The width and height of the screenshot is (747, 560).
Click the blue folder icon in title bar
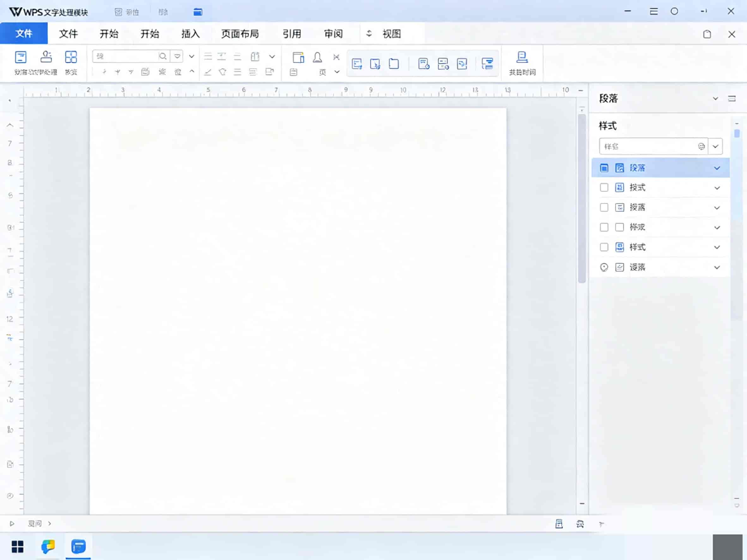click(x=198, y=12)
